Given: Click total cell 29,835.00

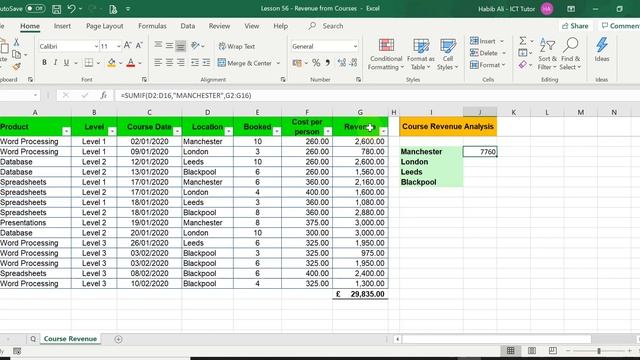Looking at the screenshot, I should point(360,294).
